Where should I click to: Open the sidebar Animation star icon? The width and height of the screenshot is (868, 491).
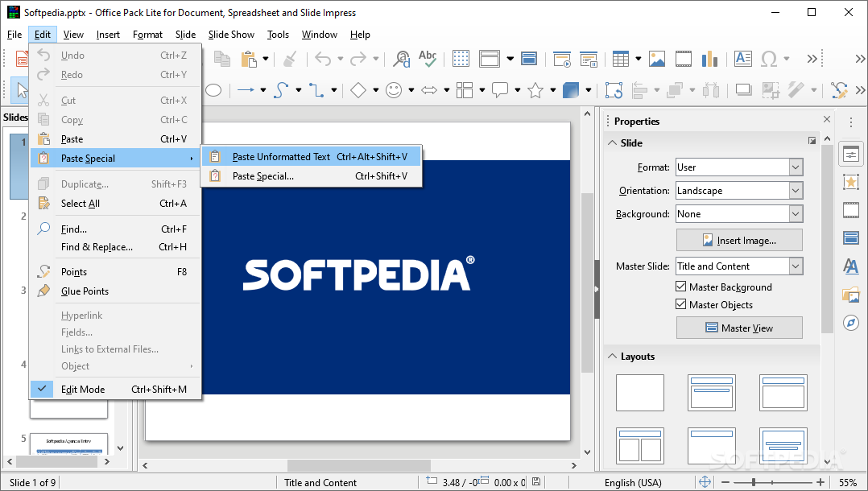(851, 181)
